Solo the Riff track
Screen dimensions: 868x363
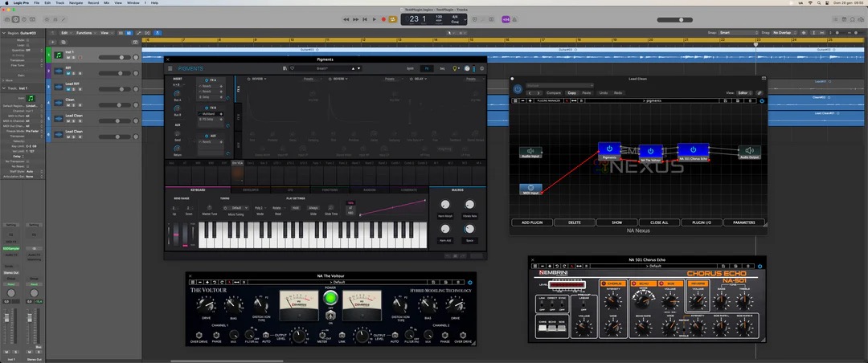(x=72, y=74)
